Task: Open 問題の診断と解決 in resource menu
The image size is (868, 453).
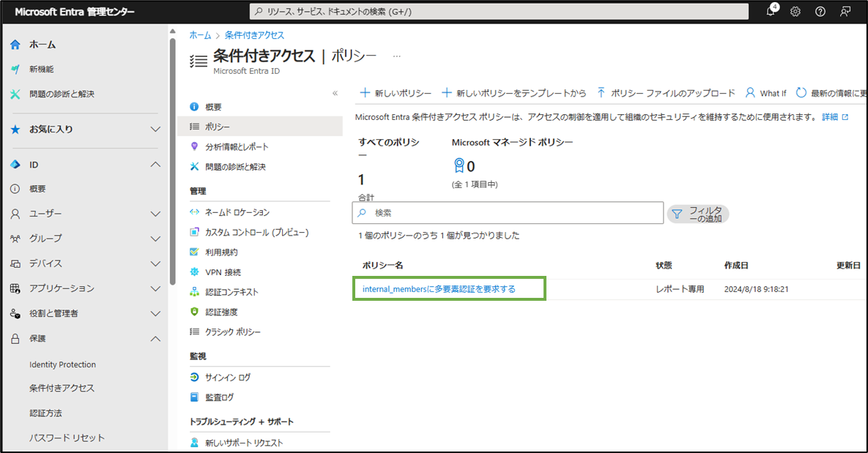Action: click(x=235, y=166)
